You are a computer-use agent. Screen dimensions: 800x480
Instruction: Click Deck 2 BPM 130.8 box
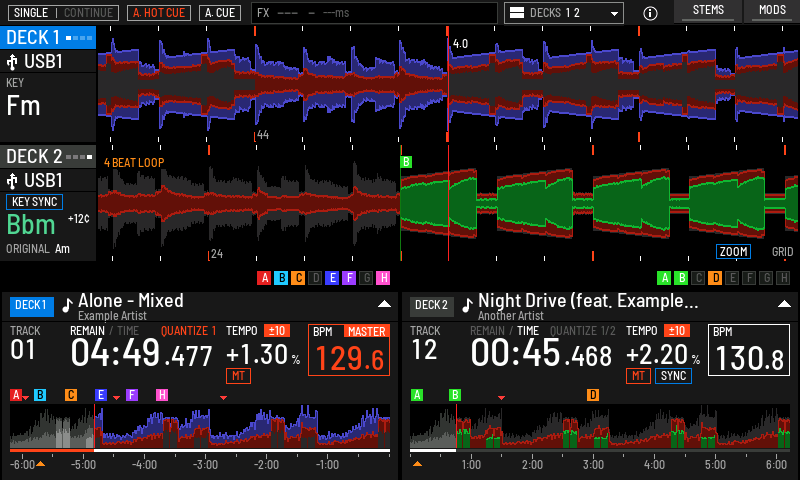(x=748, y=350)
